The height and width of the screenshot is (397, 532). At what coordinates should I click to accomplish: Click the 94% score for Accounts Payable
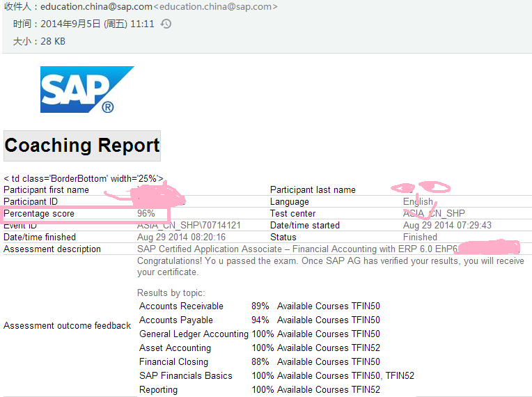pos(260,320)
